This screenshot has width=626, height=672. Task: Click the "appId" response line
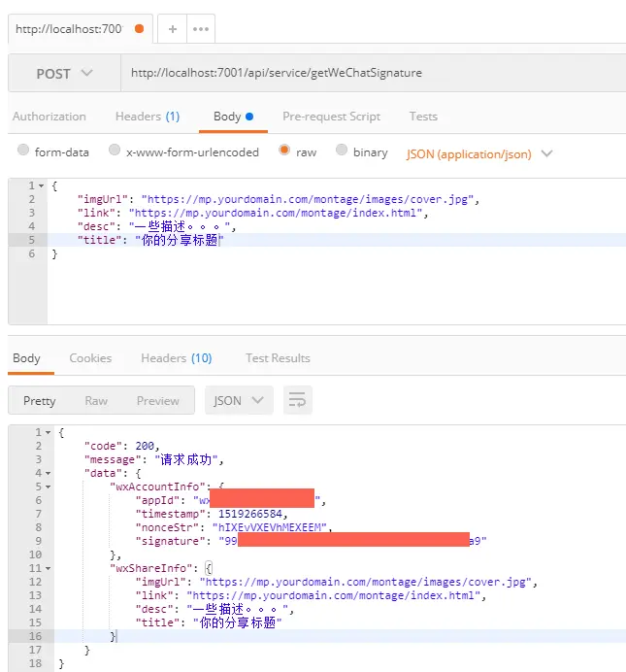(x=231, y=500)
